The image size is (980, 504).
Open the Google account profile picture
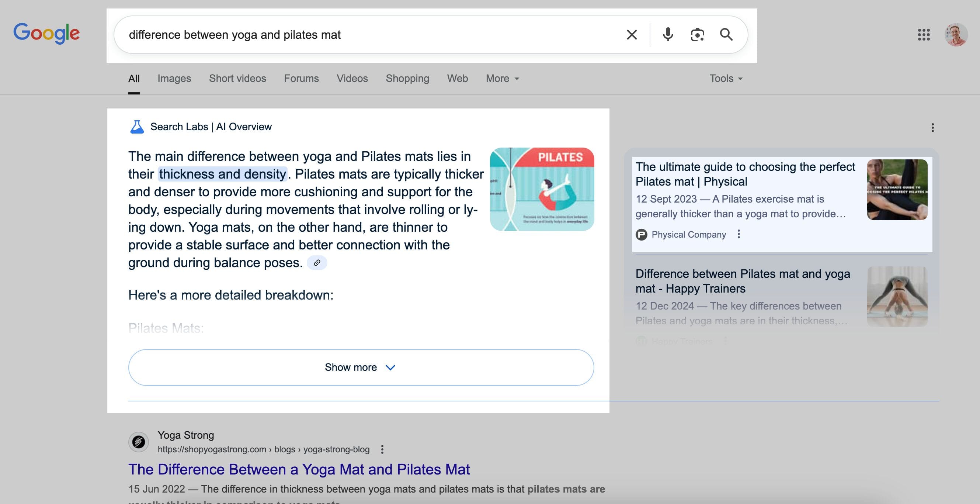(x=956, y=35)
